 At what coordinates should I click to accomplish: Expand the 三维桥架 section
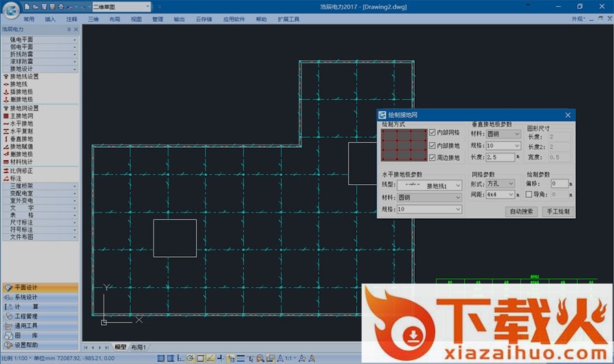pyautogui.click(x=40, y=186)
